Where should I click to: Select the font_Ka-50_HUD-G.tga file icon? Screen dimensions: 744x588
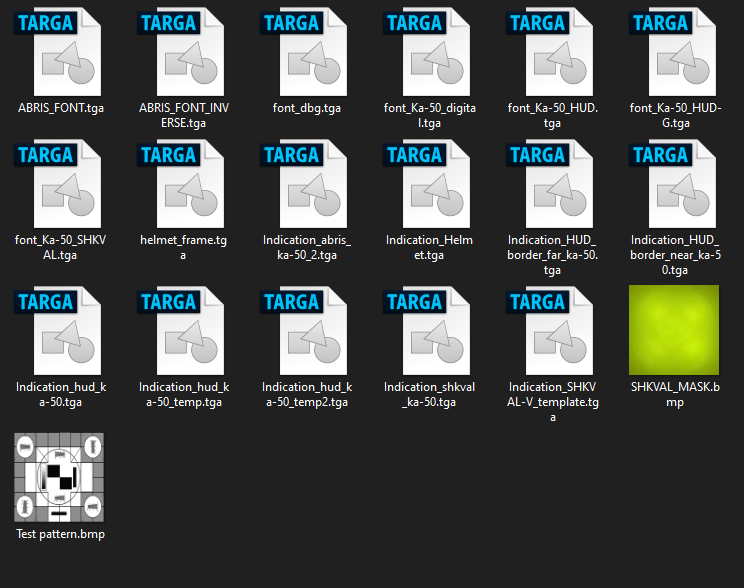coord(672,51)
